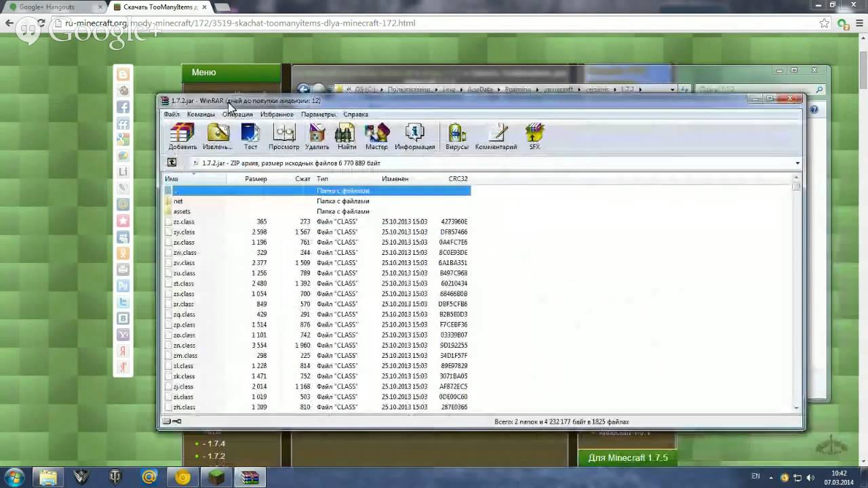Click the Извлечь (Extract) toolbar icon
The image size is (868, 488).
(217, 136)
